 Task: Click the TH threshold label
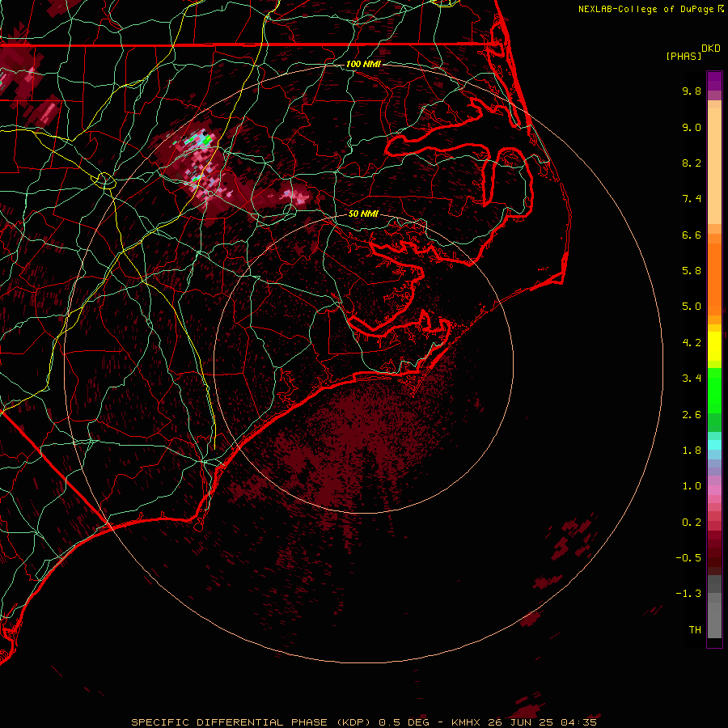click(x=695, y=630)
